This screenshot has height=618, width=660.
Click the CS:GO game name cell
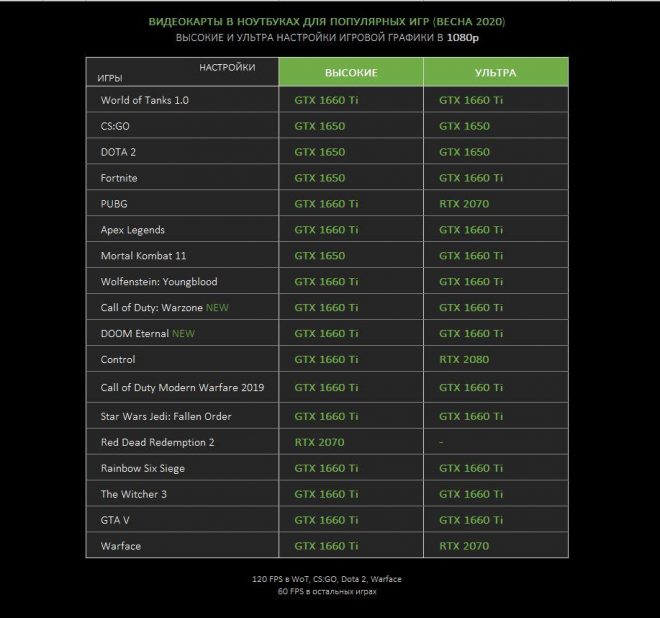[182, 126]
